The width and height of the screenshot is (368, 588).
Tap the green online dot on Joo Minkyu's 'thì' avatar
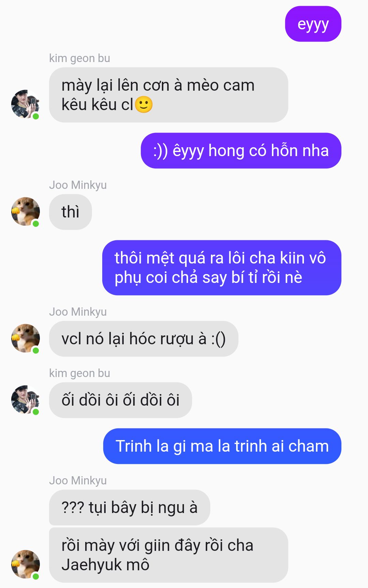(36, 224)
